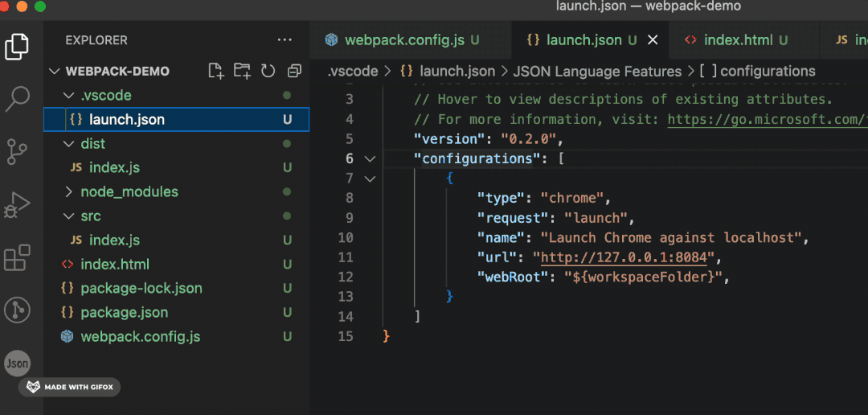Open Explorer more actions ellipsis menu
The height and width of the screenshot is (415, 868).
(285, 40)
